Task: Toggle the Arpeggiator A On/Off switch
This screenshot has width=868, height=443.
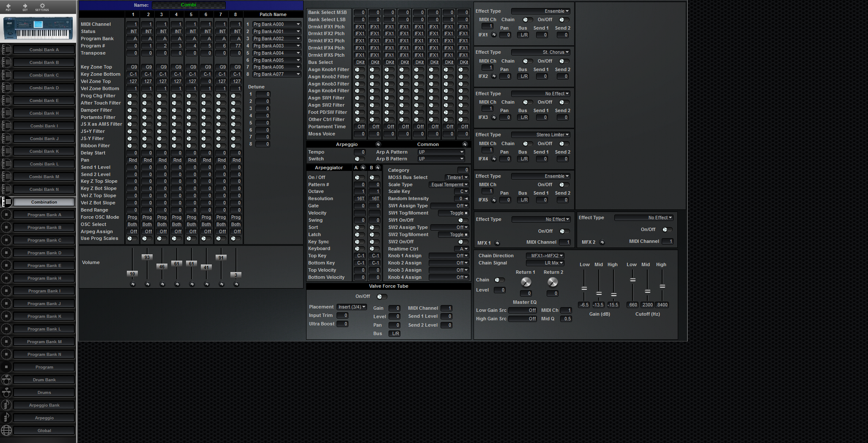Action: [359, 177]
